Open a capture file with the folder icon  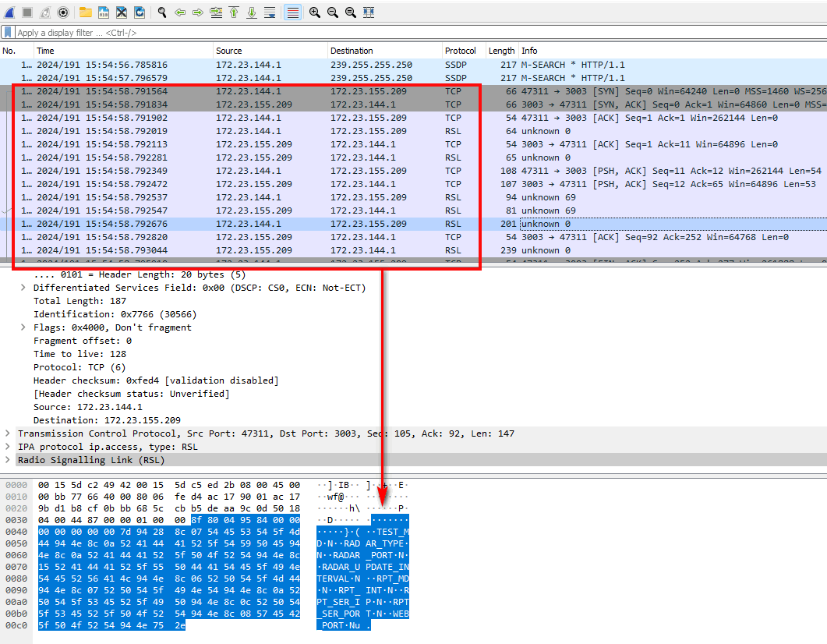pyautogui.click(x=86, y=12)
